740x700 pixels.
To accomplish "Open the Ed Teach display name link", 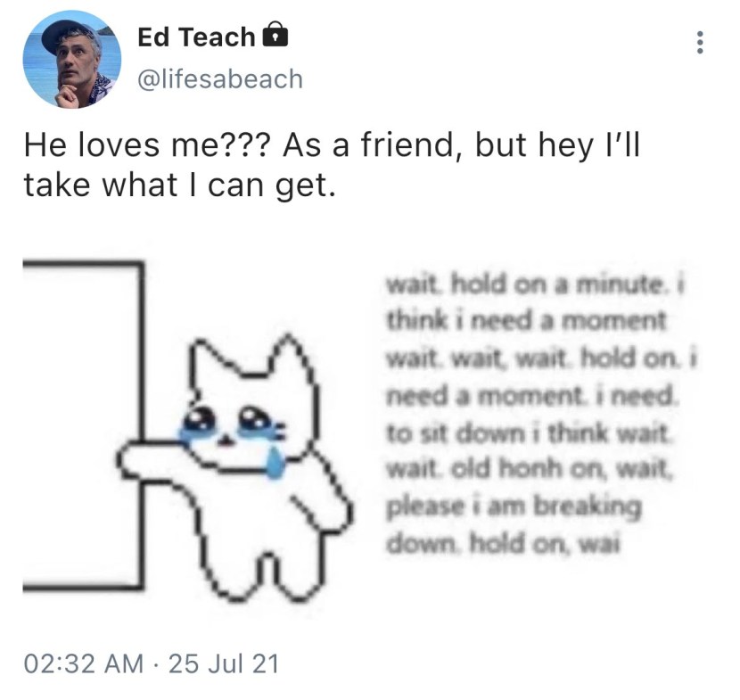I will pyautogui.click(x=196, y=37).
